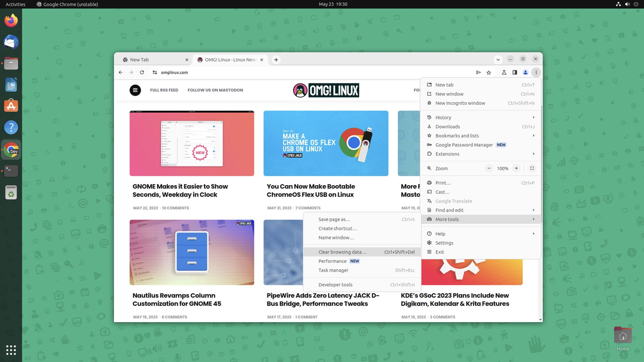Open KDE's GSoC 2023 article headline
Image resolution: width=644 pixels, height=362 pixels.
point(455,300)
